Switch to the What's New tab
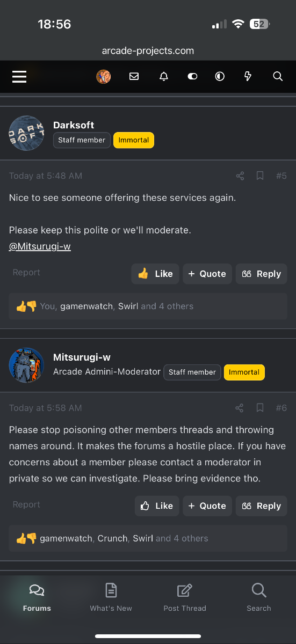The image size is (296, 644). point(111,597)
